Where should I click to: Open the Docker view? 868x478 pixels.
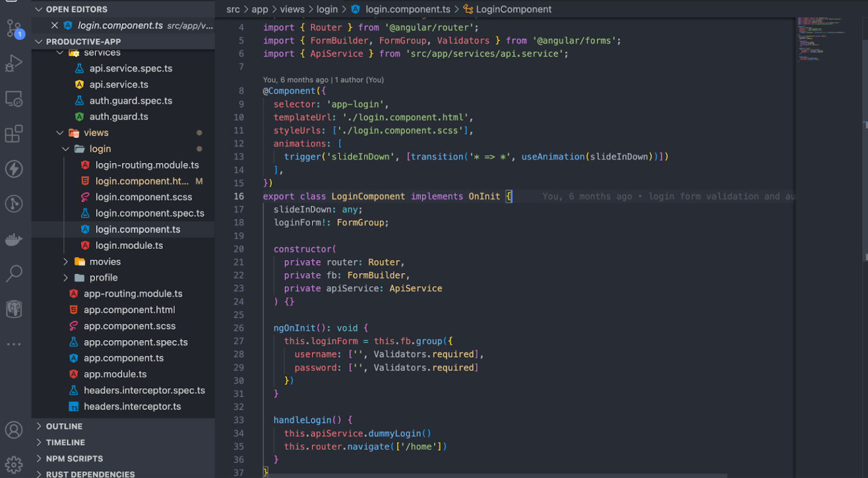click(x=14, y=239)
